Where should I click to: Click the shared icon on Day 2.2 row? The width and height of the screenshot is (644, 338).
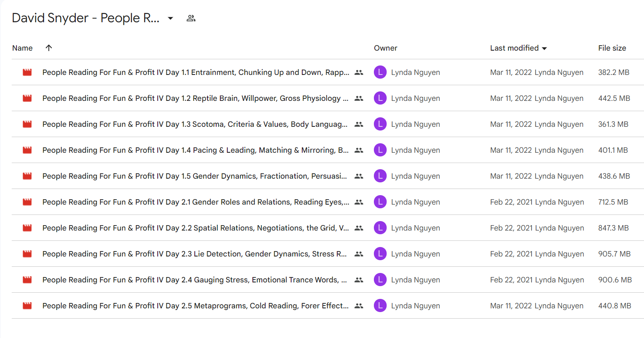click(x=359, y=228)
